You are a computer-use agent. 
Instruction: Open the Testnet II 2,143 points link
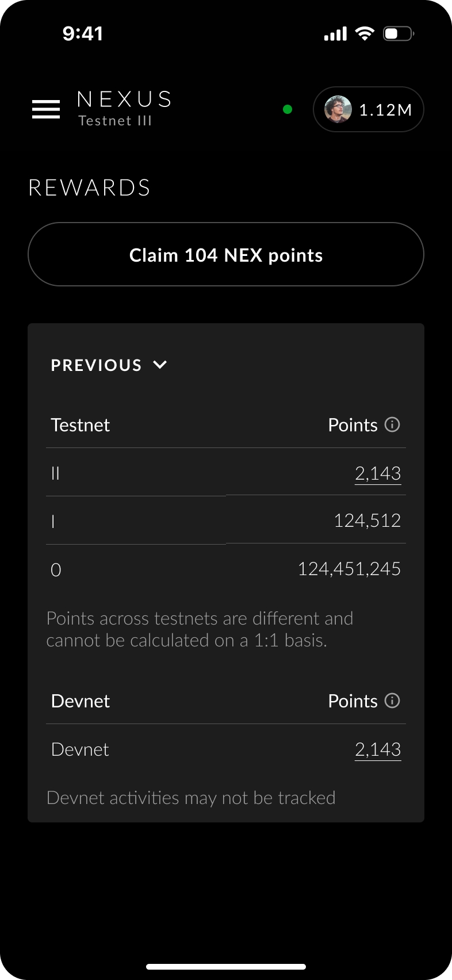pos(377,473)
